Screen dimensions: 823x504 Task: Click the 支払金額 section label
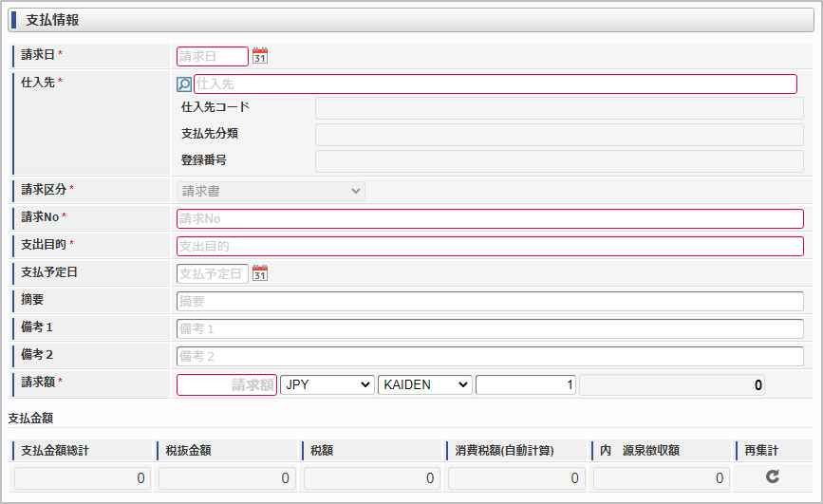(30, 419)
